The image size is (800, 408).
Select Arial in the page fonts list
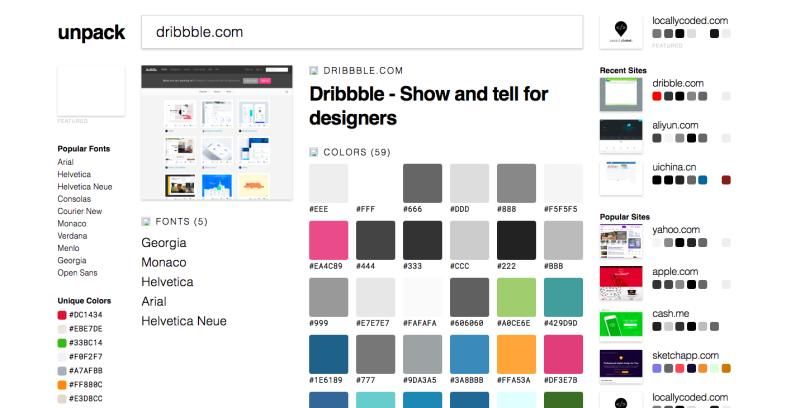[x=154, y=301]
